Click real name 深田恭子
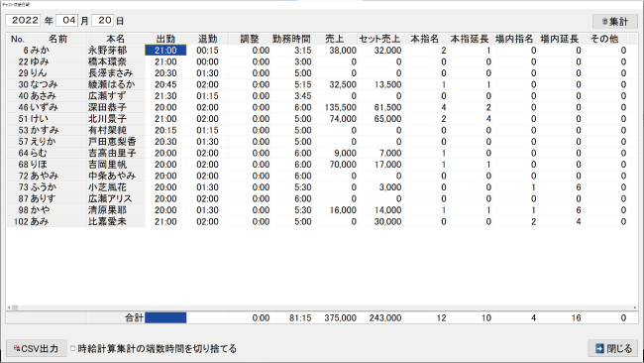The image size is (644, 363). tap(108, 107)
